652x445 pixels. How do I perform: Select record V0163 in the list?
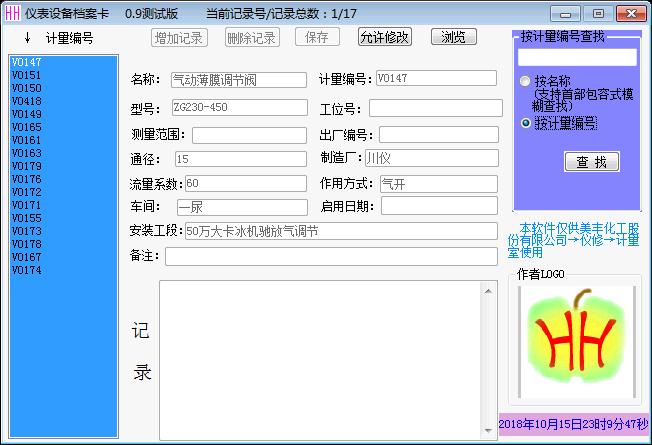(63, 153)
